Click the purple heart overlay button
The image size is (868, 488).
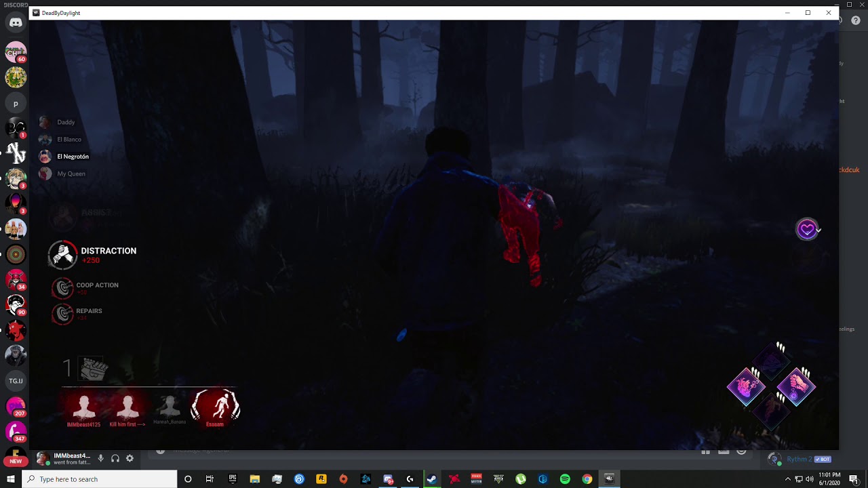pos(807,230)
